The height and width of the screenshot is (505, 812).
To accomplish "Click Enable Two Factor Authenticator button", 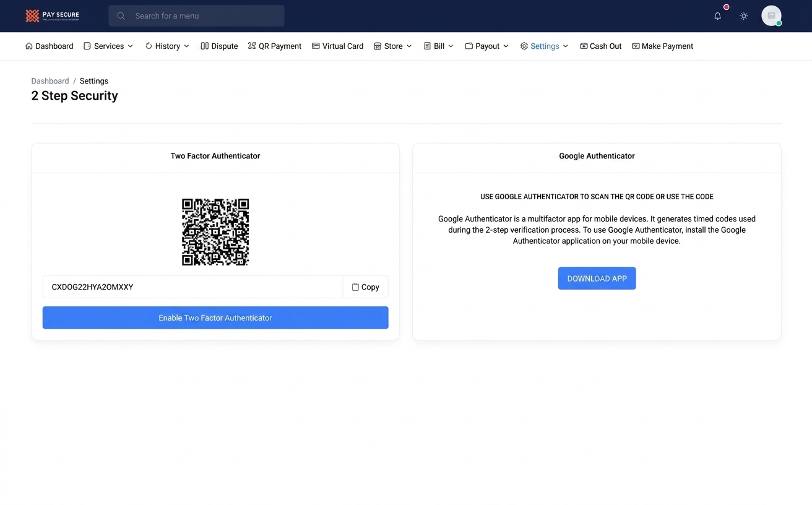I will coord(215,317).
